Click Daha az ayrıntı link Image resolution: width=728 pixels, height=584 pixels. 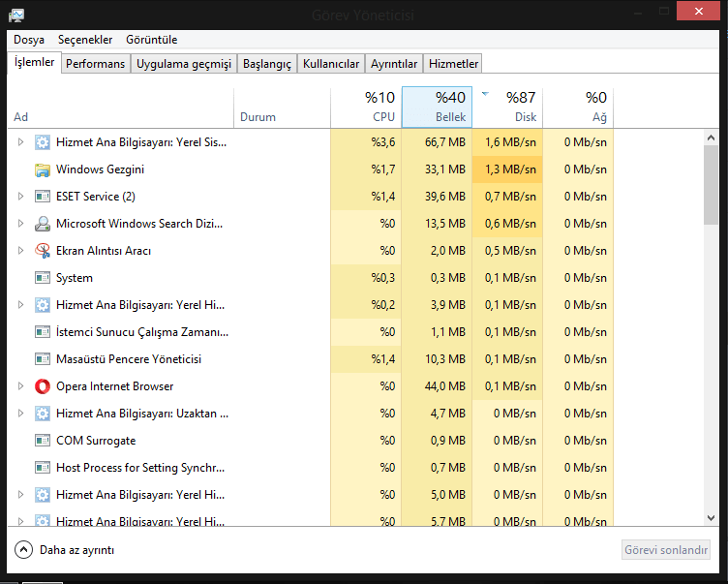76,550
